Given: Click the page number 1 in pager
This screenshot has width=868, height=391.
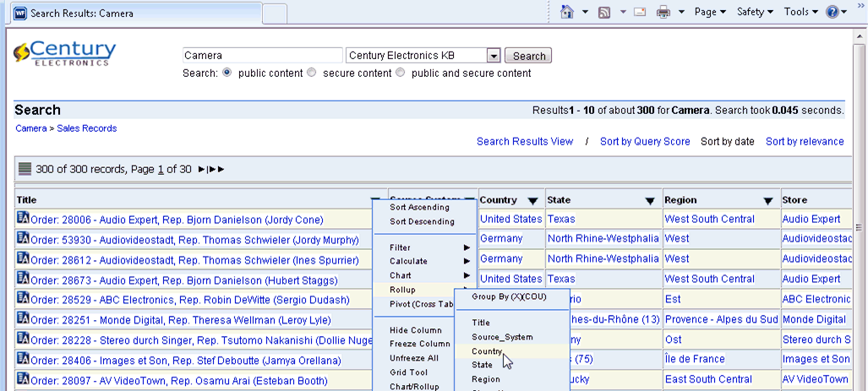Looking at the screenshot, I should (x=161, y=169).
